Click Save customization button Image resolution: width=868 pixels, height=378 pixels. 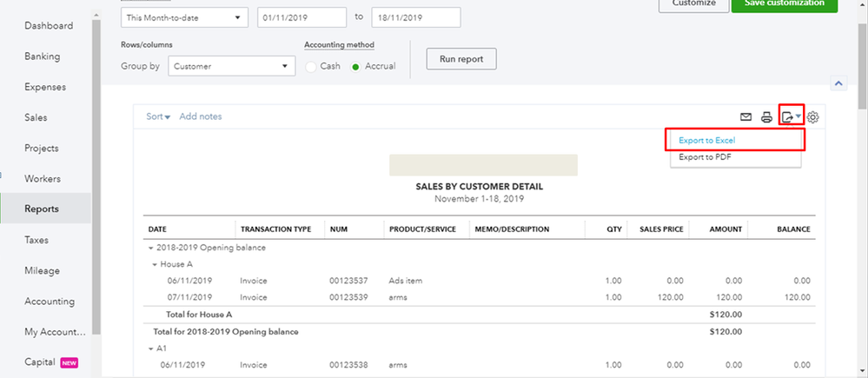coord(784,3)
